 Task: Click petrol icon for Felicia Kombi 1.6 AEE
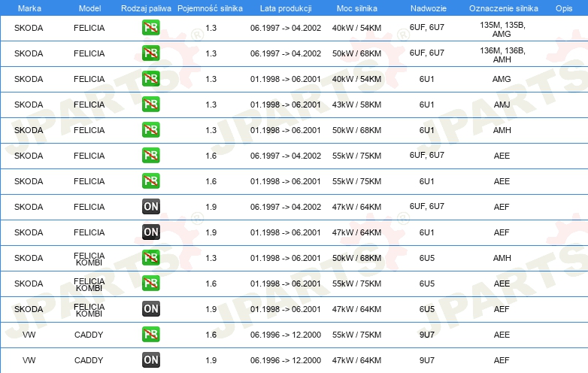tap(150, 283)
